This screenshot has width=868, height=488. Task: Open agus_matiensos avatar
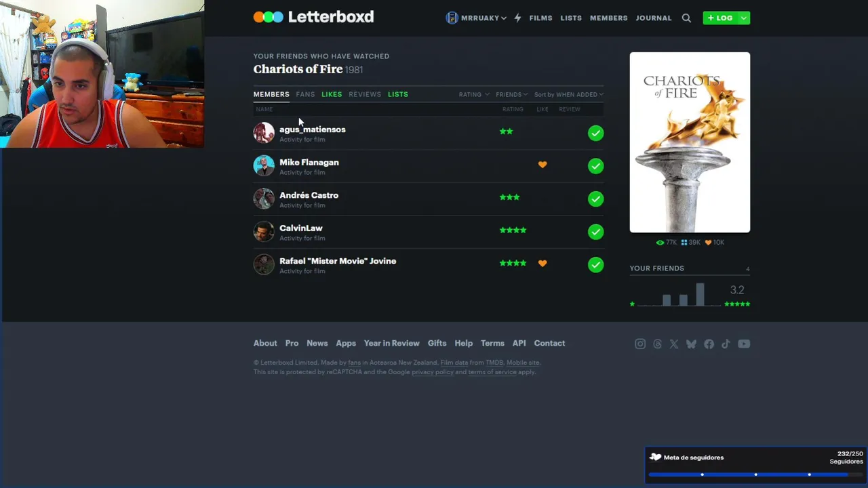264,133
